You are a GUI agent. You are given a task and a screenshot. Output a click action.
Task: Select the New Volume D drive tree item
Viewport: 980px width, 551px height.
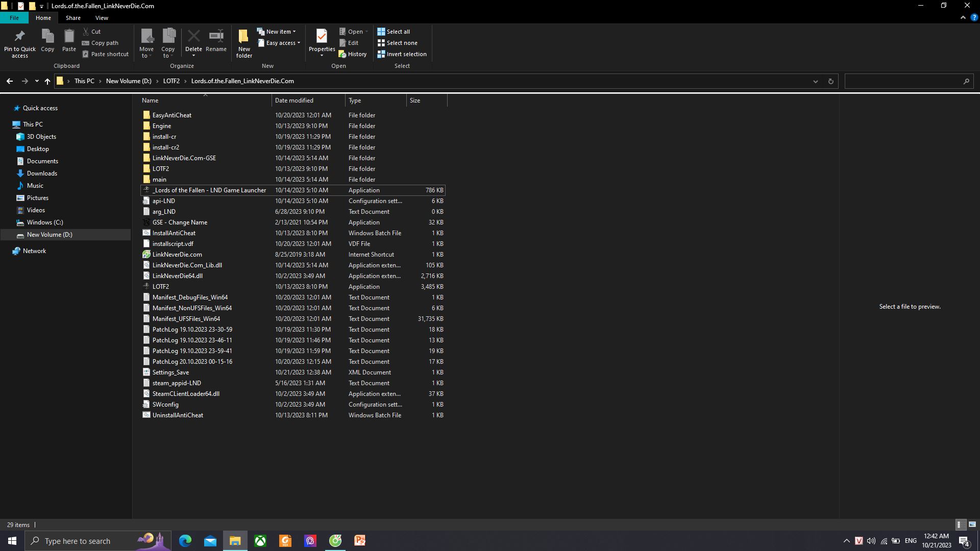(x=49, y=234)
